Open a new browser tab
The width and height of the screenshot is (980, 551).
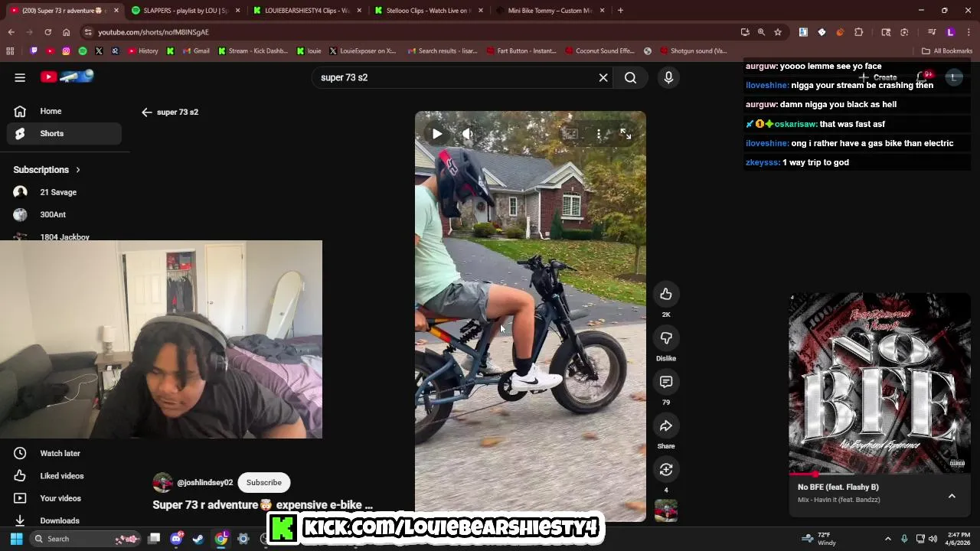click(620, 11)
